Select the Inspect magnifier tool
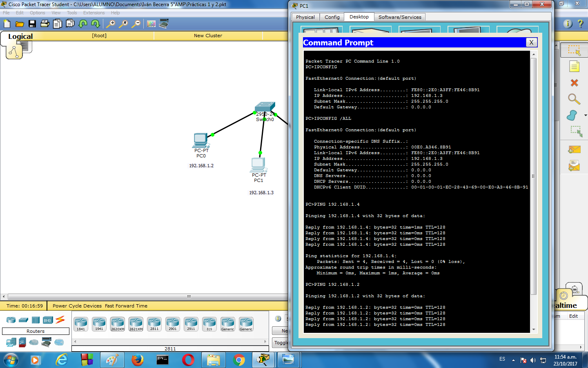The width and height of the screenshot is (588, 368). [574, 99]
